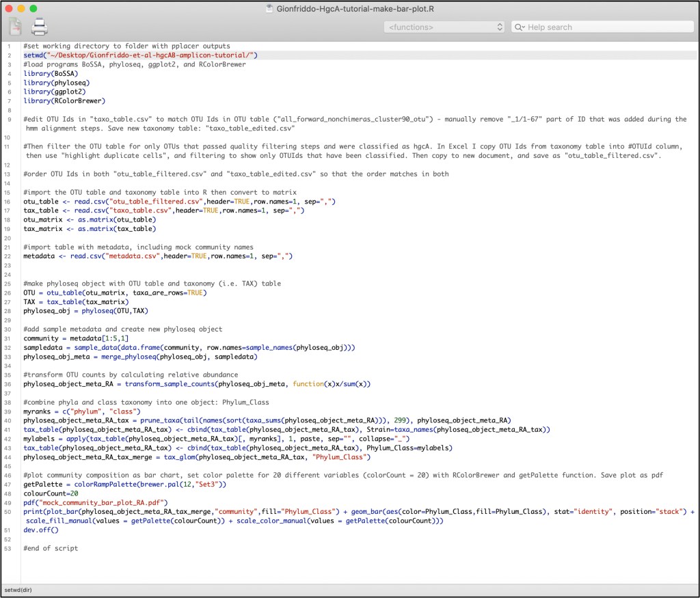Place cursor on dev.off() line
700x598 pixels.
pyautogui.click(x=41, y=529)
